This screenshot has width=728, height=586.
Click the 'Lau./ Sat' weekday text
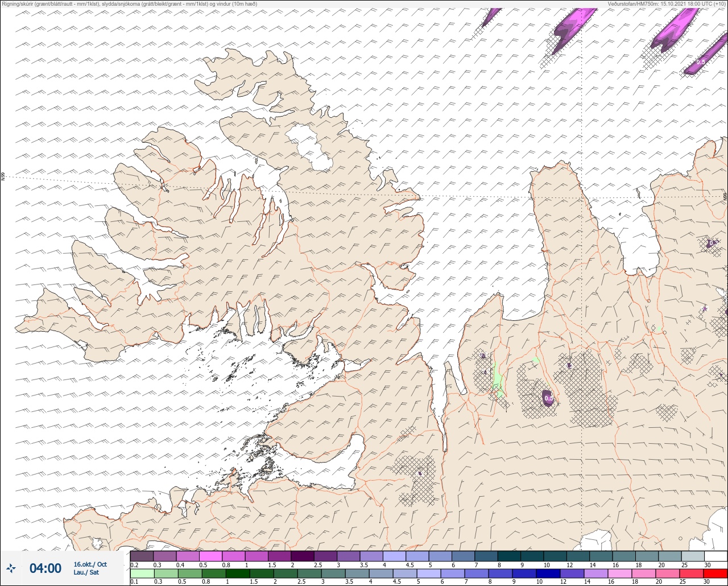[86, 572]
